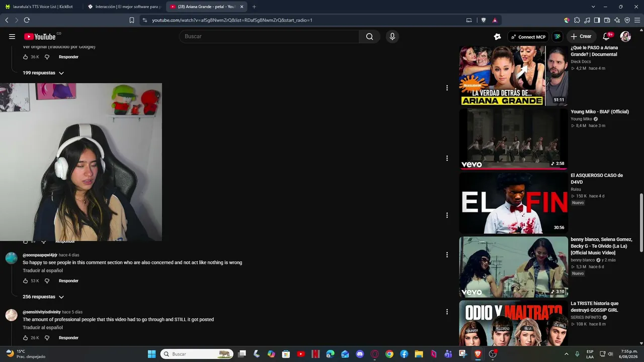Screen dimensions: 644x362
Task: Like the @soospaapqwi4jrjr comment
Action: pos(26,281)
